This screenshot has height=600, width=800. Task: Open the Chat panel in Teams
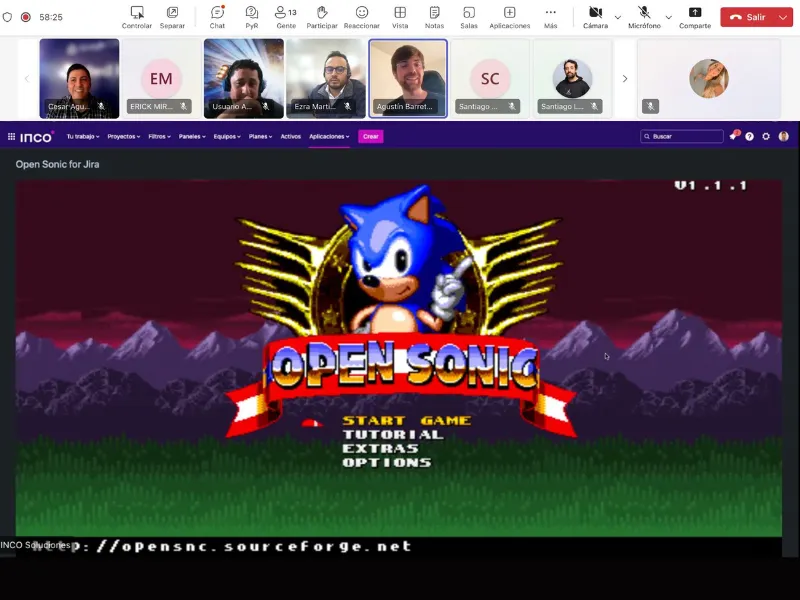217,16
